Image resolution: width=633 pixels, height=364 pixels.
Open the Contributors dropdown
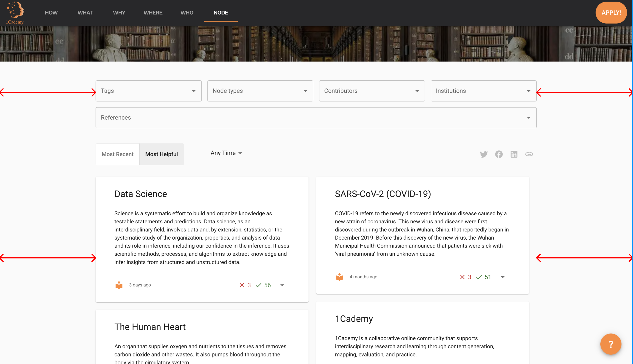(x=372, y=91)
